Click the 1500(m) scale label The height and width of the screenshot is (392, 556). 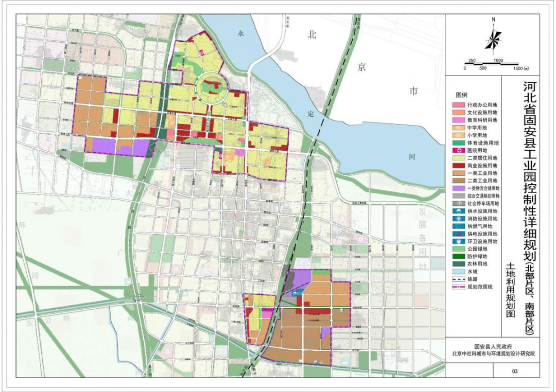coord(521,68)
